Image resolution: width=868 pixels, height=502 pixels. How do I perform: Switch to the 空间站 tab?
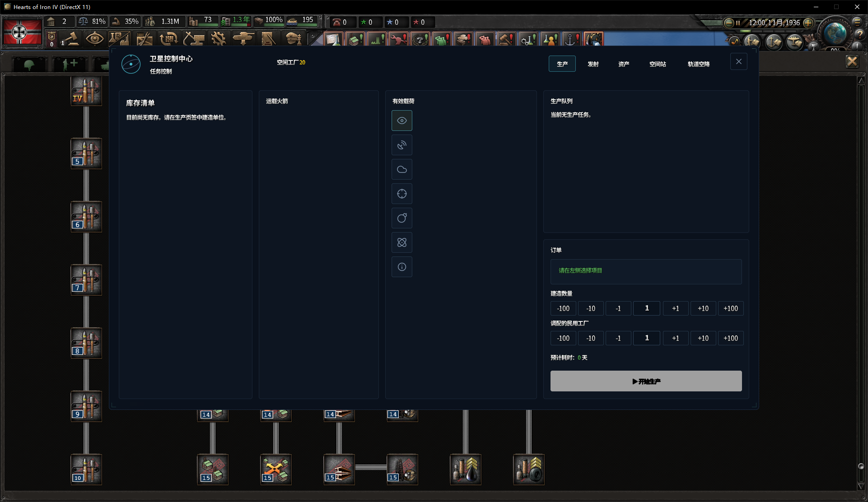(x=658, y=64)
